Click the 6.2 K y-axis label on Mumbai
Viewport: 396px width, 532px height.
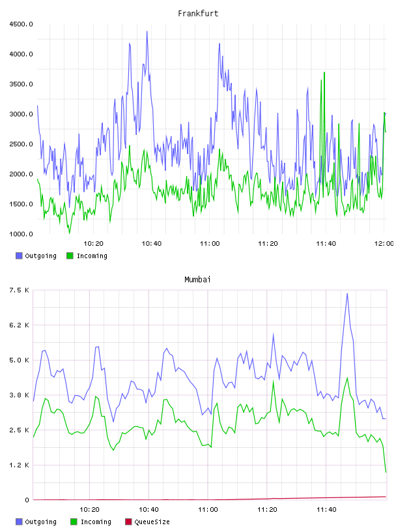point(19,325)
